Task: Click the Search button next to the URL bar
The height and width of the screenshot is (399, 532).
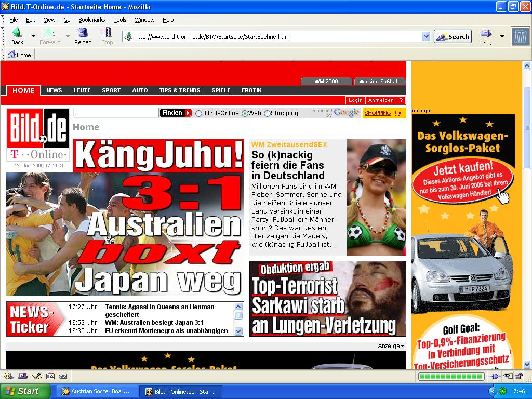Action: tap(453, 37)
